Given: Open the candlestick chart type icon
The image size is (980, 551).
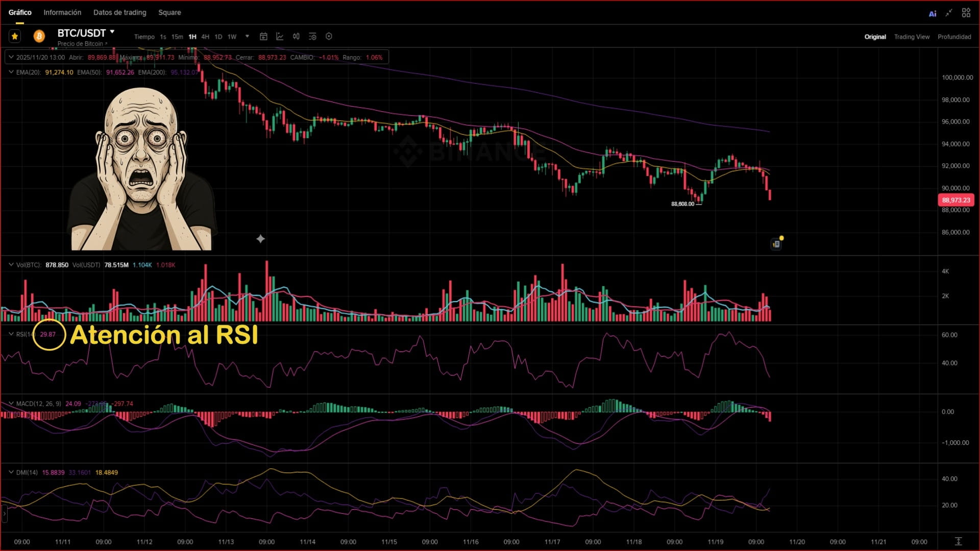Looking at the screenshot, I should coord(296,36).
